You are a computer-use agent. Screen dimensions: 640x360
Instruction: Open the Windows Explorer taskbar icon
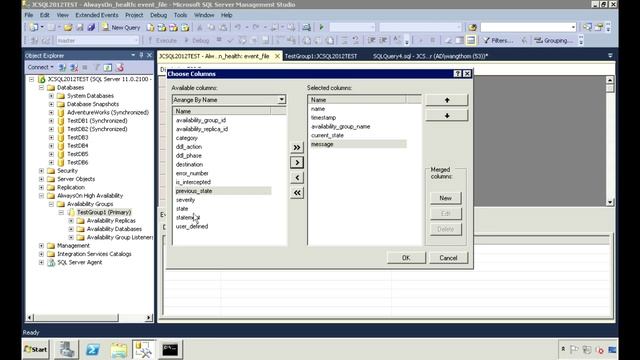point(119,350)
